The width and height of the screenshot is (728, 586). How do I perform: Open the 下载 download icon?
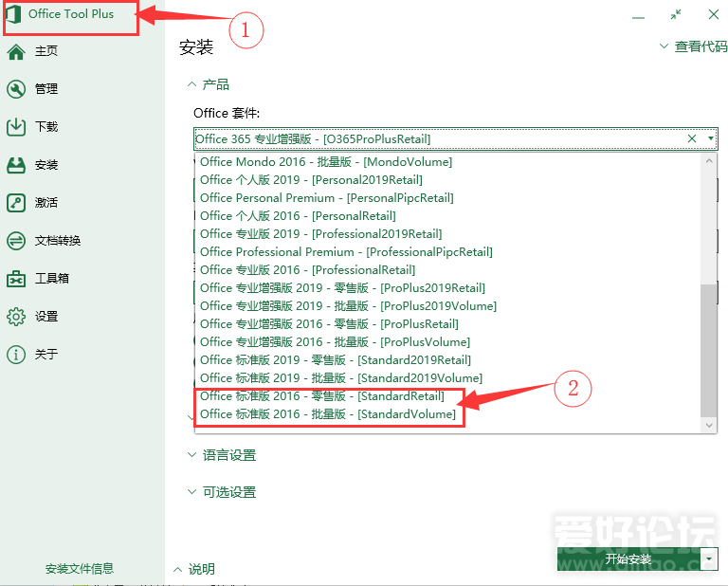[x=16, y=127]
